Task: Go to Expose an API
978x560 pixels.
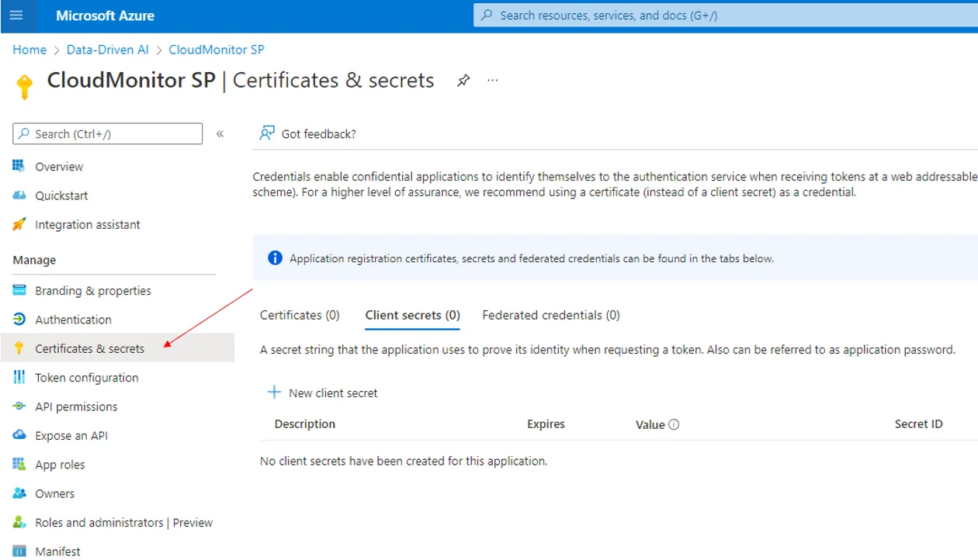Action: click(71, 435)
